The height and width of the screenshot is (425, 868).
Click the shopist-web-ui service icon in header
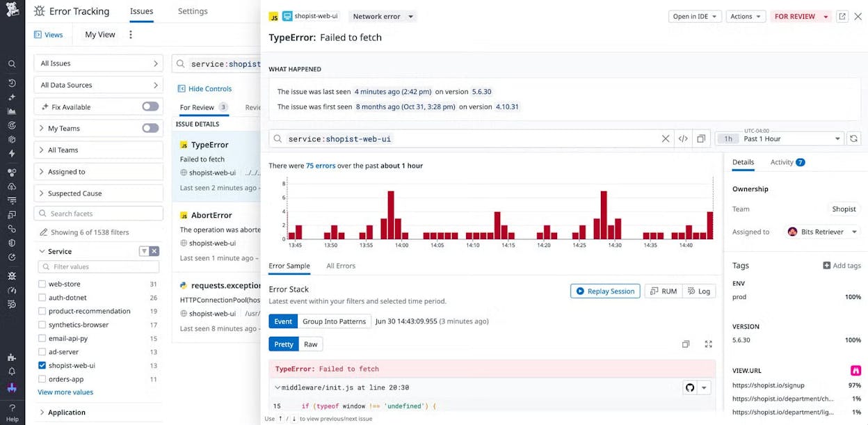pos(287,16)
